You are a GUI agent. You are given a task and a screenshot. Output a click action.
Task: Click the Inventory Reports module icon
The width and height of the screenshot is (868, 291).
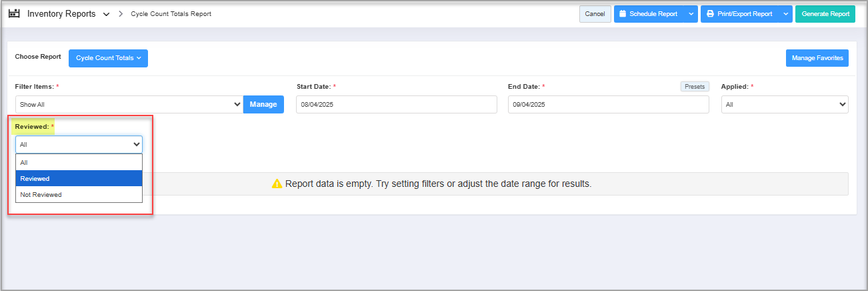[x=14, y=13]
